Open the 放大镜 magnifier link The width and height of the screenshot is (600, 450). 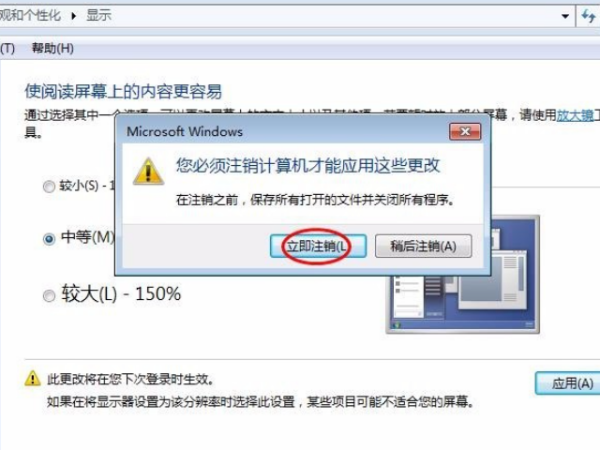tap(575, 115)
